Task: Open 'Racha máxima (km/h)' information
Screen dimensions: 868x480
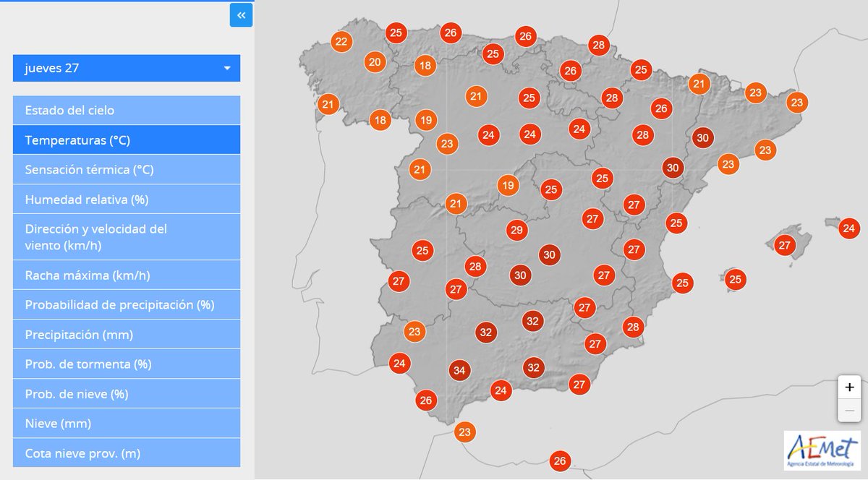Action: pyautogui.click(x=127, y=275)
